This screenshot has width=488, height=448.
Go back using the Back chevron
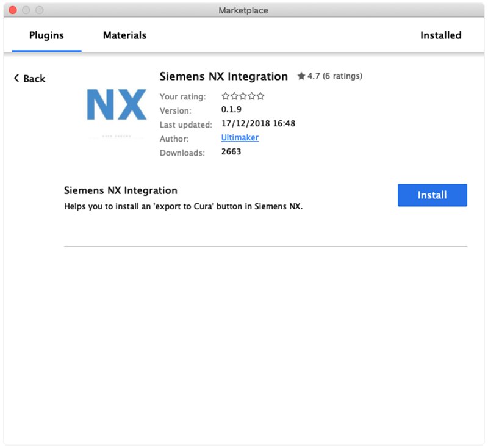[29, 79]
